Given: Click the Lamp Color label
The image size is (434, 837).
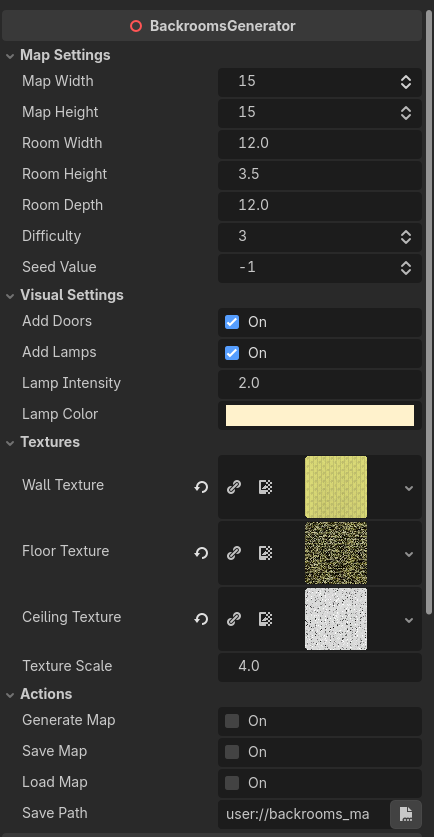Looking at the screenshot, I should [x=60, y=414].
